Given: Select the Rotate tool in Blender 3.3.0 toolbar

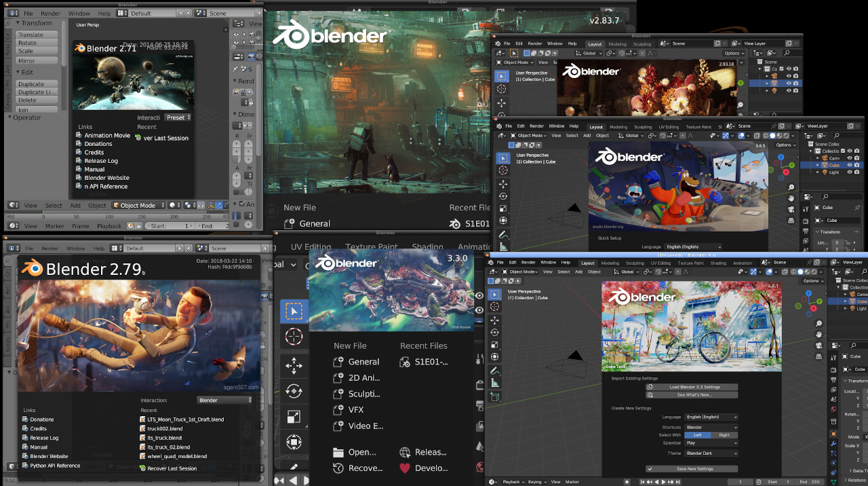Looking at the screenshot, I should (x=294, y=391).
